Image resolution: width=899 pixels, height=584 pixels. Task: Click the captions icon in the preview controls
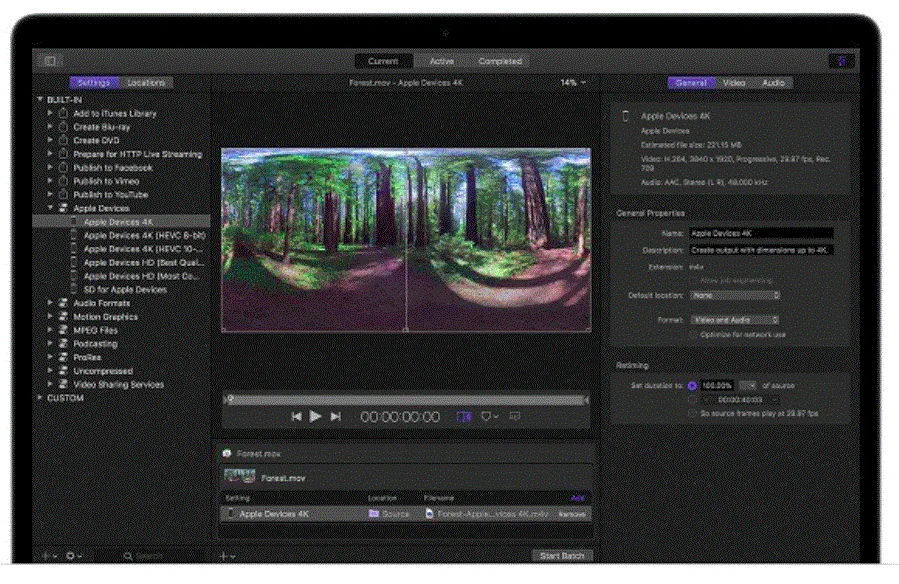pos(515,417)
